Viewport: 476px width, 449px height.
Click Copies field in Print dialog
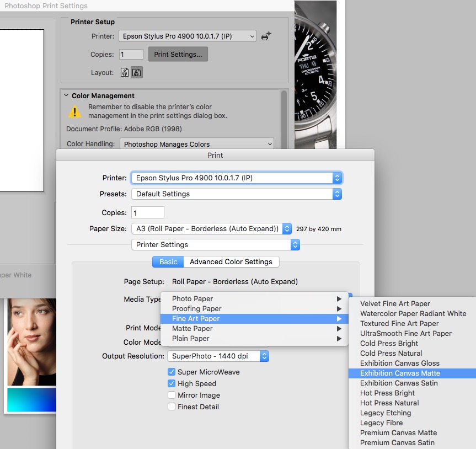coord(147,212)
